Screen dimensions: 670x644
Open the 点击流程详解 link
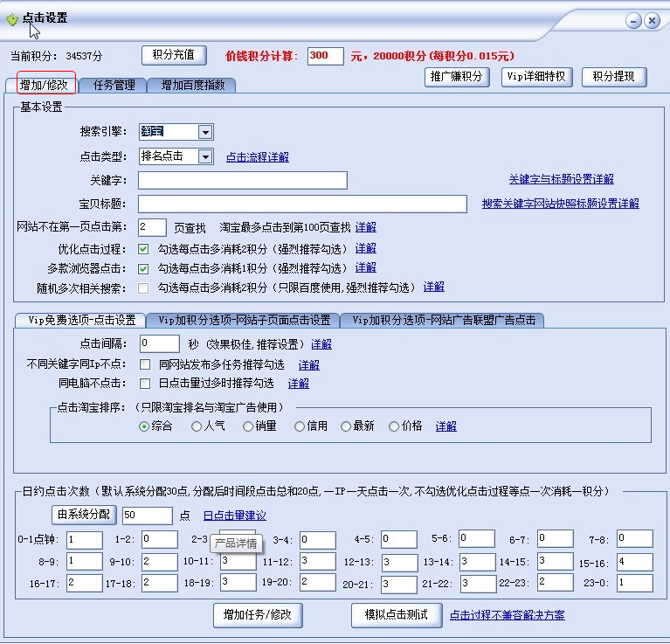tap(257, 157)
